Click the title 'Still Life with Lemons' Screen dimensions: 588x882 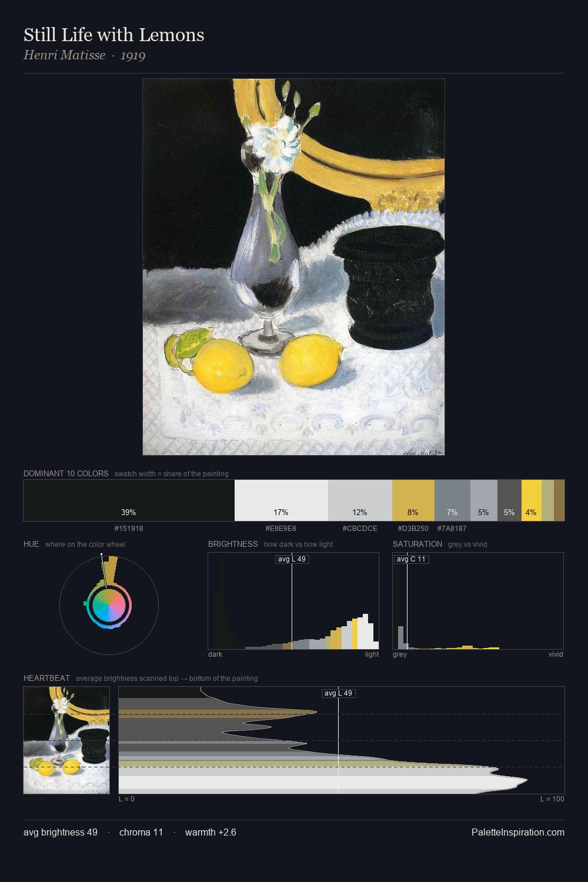[x=114, y=35]
